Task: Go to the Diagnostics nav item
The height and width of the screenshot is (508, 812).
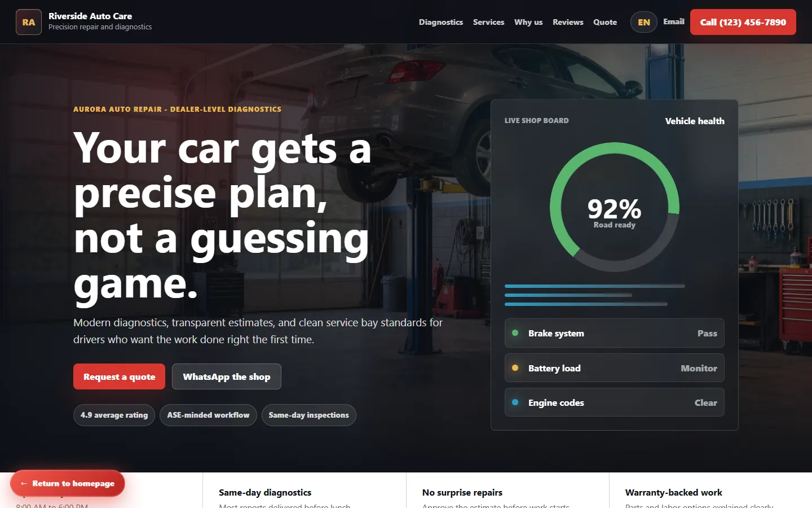Action: coord(441,22)
